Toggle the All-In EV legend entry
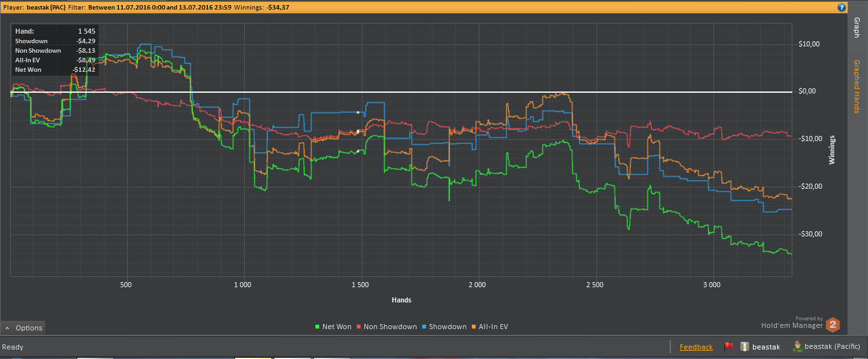Image resolution: width=868 pixels, height=359 pixels. 490,327
